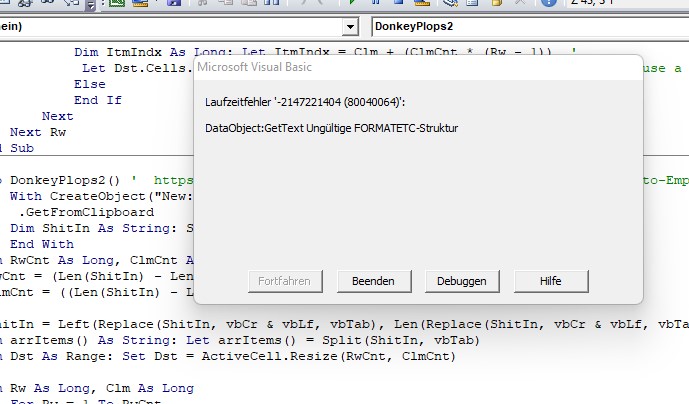Click the 'Microsoft Visual Basic' dialog title bar
Image resolution: width=689 pixels, height=404 pixels.
418,67
